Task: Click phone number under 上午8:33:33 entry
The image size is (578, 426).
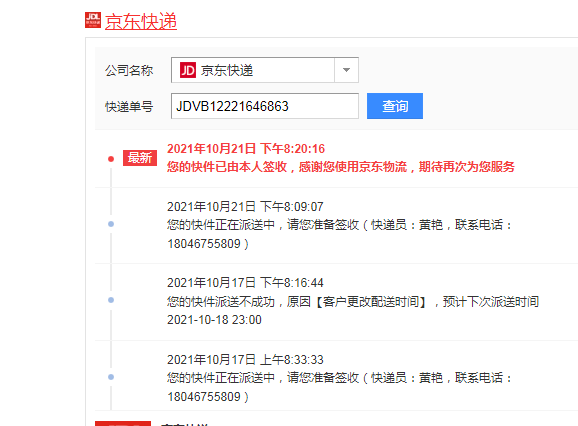Action: click(x=204, y=397)
